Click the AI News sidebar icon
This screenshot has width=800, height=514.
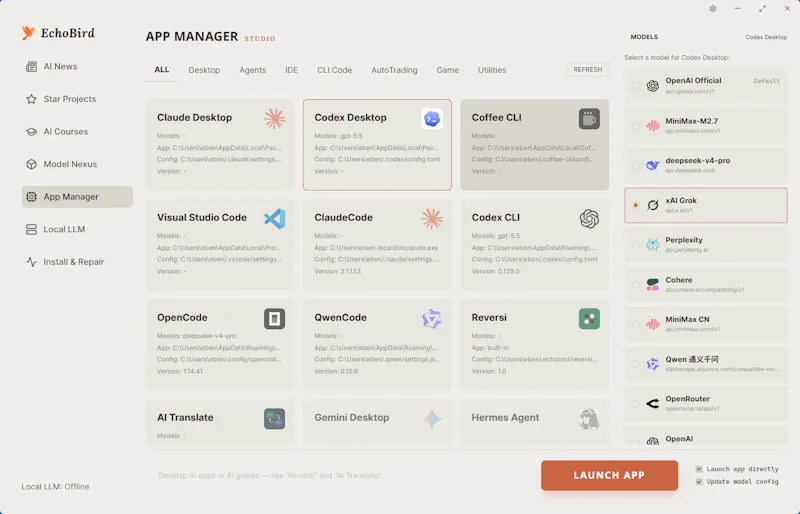click(31, 66)
